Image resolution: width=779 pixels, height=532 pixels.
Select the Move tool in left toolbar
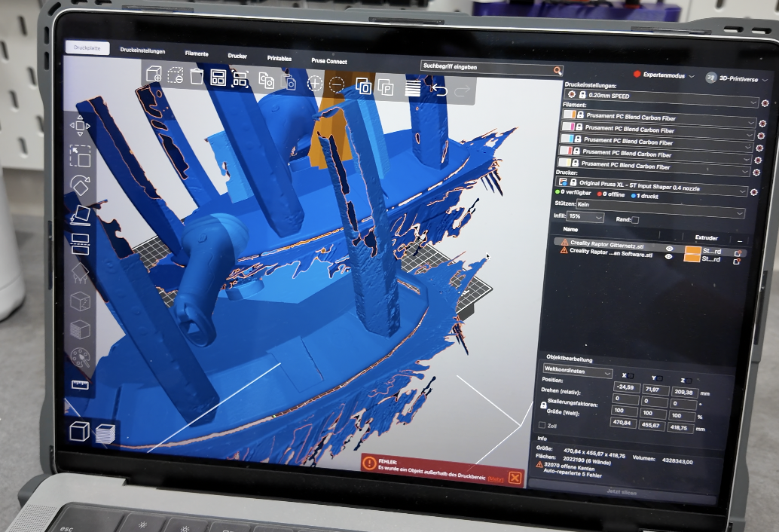80,126
